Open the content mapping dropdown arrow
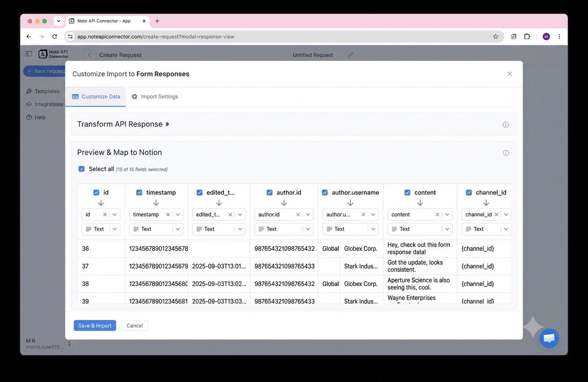 click(x=447, y=214)
